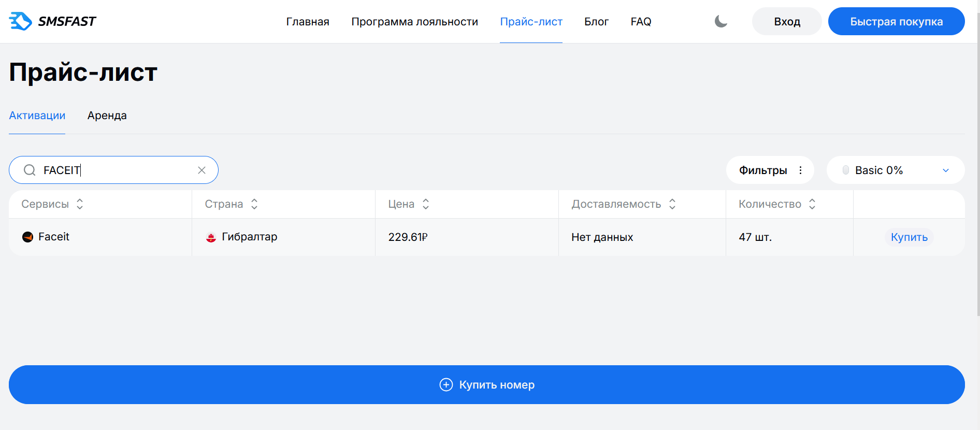
Task: Open Программа лояльности page
Action: click(414, 22)
